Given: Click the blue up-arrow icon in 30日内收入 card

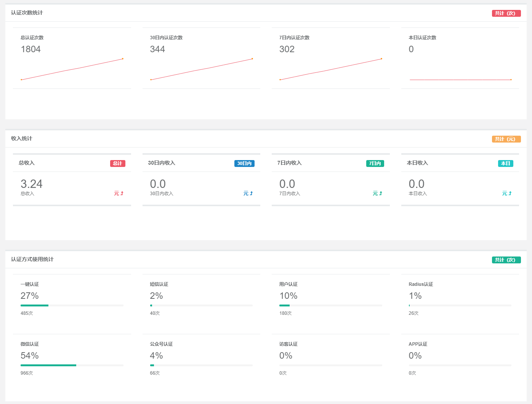Looking at the screenshot, I should point(251,194).
